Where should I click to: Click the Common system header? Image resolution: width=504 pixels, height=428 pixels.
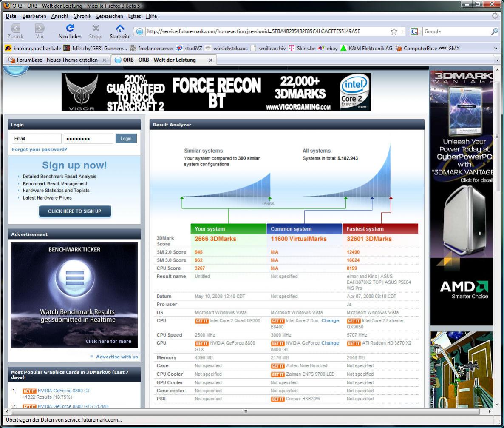tap(304, 229)
